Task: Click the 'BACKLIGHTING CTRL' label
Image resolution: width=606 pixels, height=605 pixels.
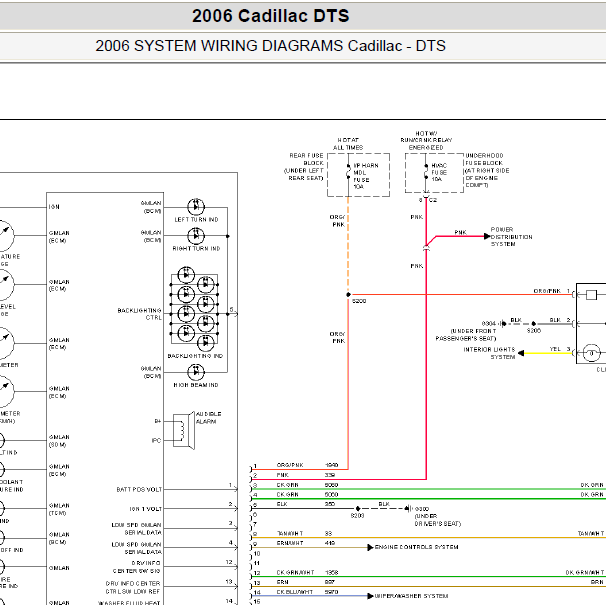Action: [140, 314]
